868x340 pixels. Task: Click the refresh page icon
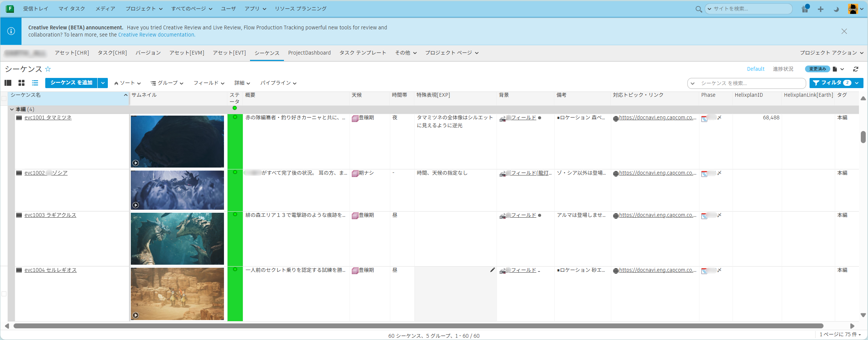pyautogui.click(x=856, y=69)
